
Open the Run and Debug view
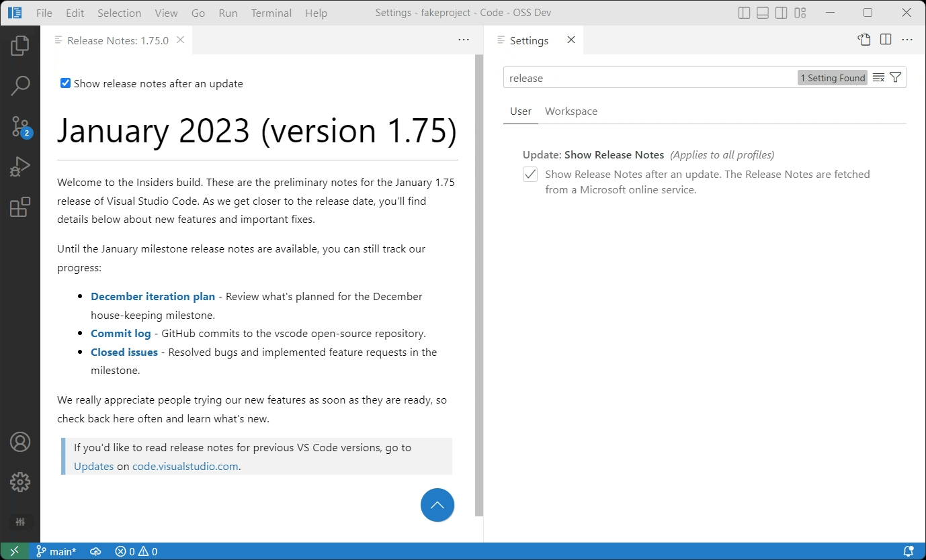(20, 167)
